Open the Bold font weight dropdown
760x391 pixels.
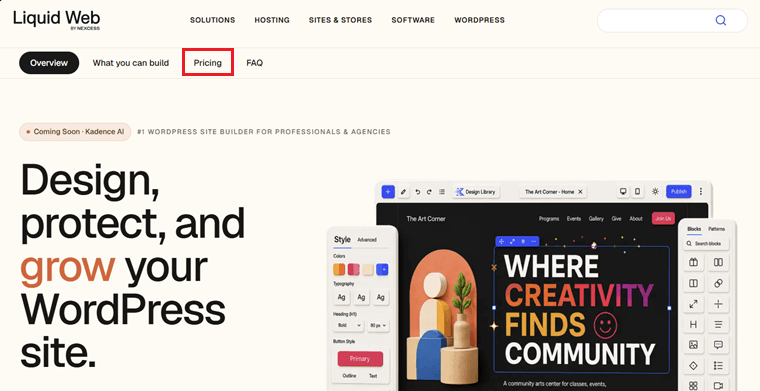348,326
